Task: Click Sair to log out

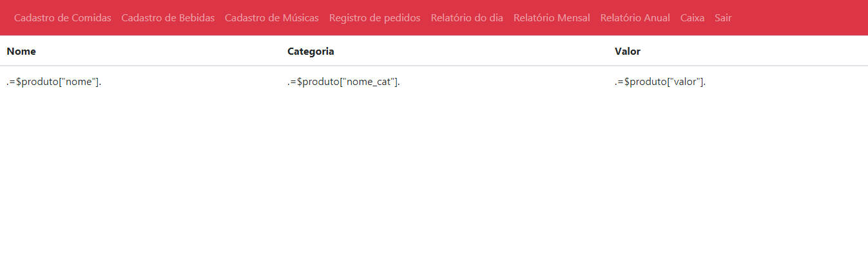Action: click(723, 18)
